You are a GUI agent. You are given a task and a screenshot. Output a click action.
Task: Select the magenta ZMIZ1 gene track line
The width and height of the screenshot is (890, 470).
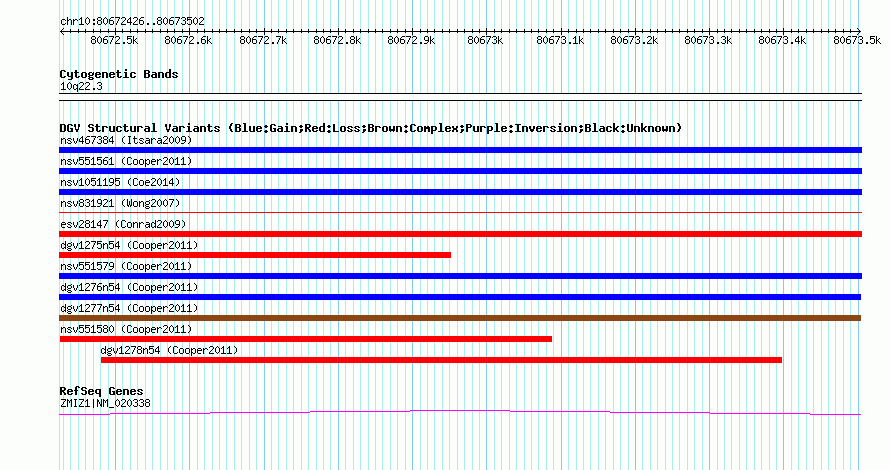pos(460,413)
